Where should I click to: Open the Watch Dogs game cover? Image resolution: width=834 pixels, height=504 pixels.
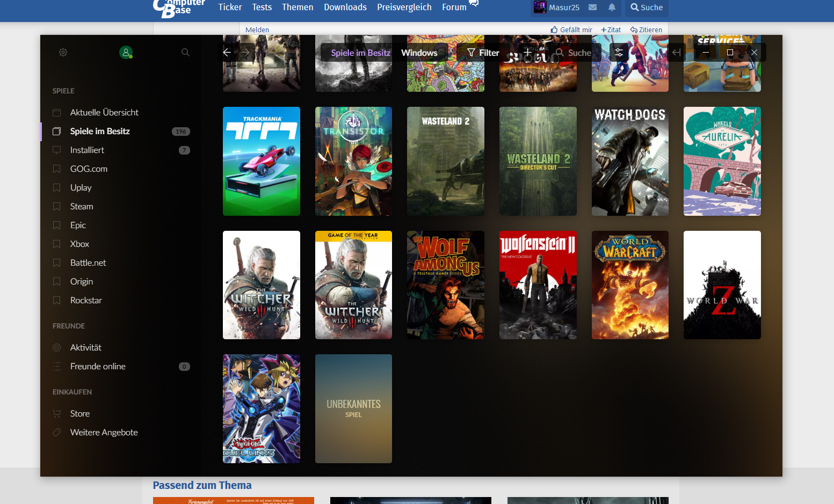[x=630, y=161]
